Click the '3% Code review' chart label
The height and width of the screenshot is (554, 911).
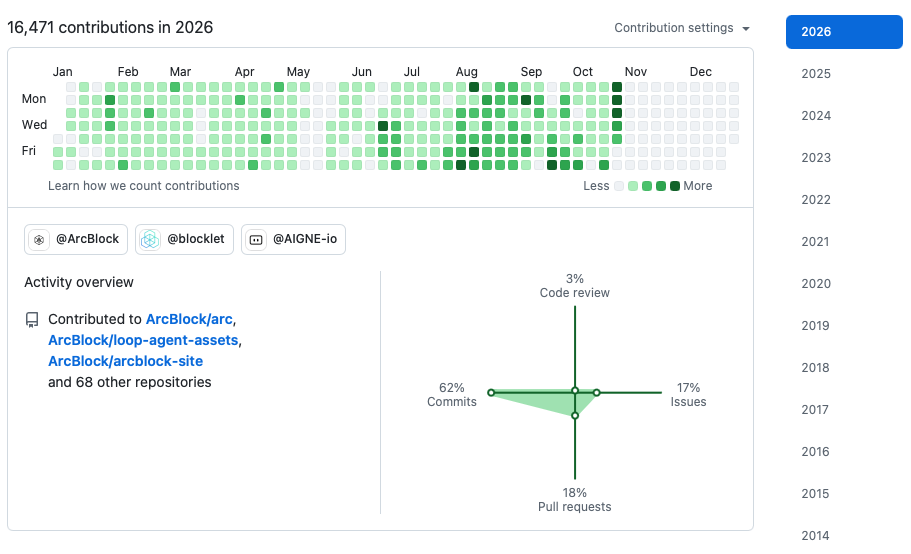point(575,286)
